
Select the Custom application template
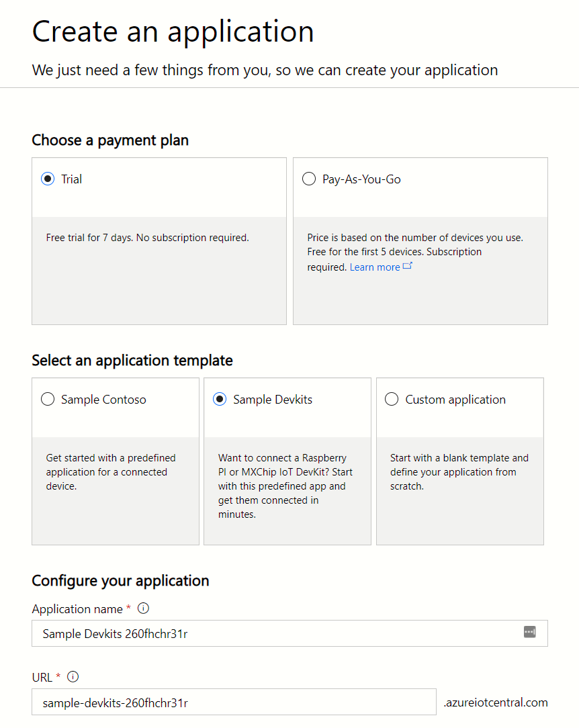[392, 399]
